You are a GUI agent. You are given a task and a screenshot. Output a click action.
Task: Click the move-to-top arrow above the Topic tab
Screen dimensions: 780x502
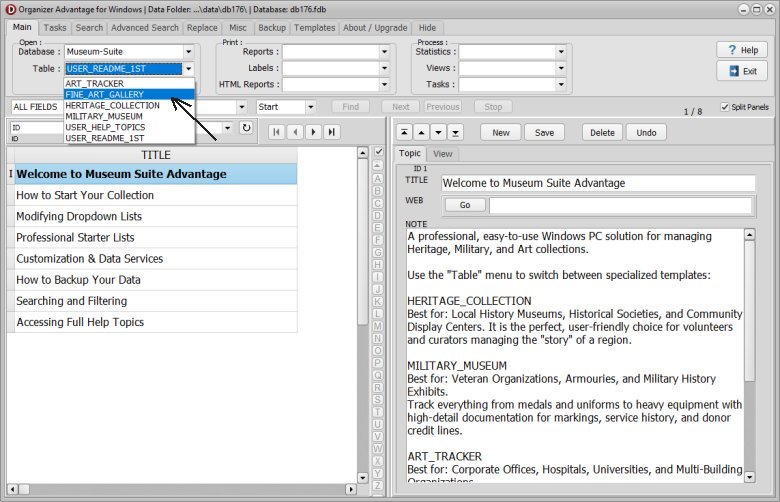click(405, 132)
